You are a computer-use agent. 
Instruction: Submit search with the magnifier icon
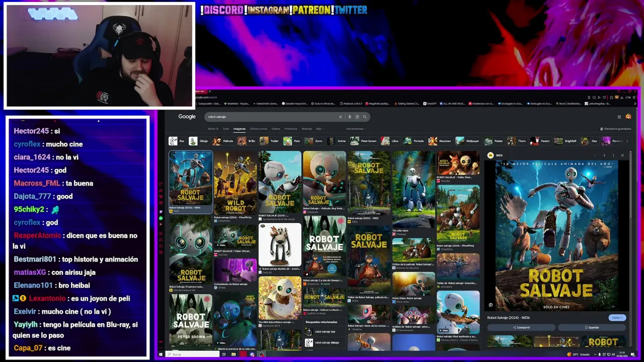click(365, 117)
